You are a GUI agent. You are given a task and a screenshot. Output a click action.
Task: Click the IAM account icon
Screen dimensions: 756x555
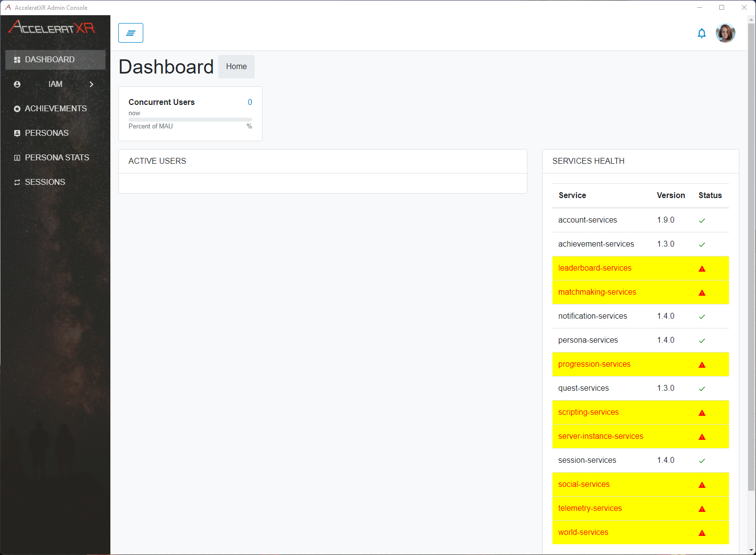tap(17, 84)
